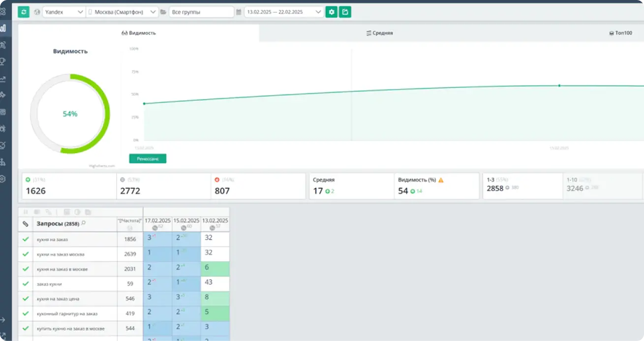Open the bar chart section in sidebar
This screenshot has width=644, height=341.
pos(3,28)
